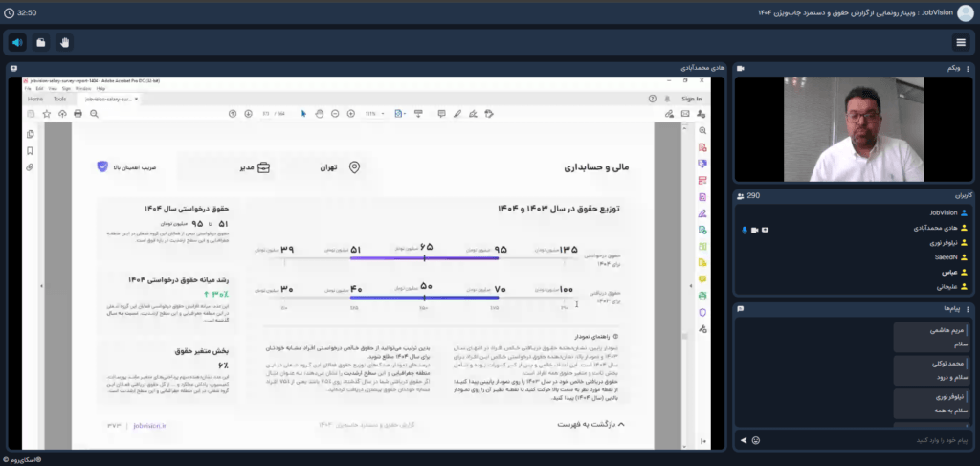Open Acrobat Sign menu
Viewport: 980px width, 466px height.
pos(66,89)
